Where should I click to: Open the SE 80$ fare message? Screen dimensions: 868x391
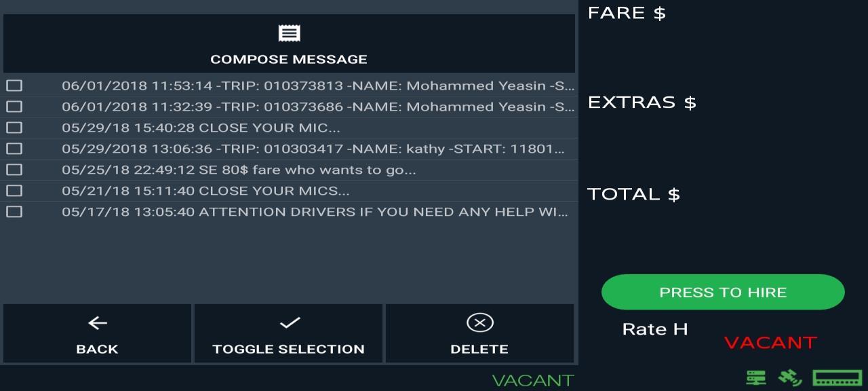coord(239,170)
